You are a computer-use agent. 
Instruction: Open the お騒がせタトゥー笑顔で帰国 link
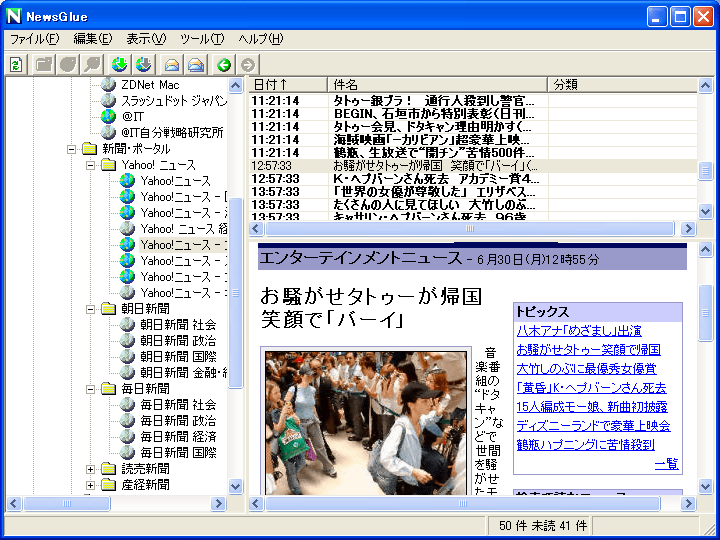589,350
